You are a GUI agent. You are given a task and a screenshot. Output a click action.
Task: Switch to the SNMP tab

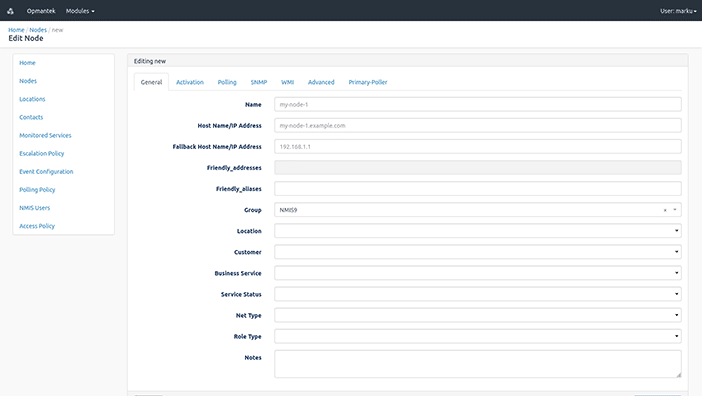click(x=259, y=82)
